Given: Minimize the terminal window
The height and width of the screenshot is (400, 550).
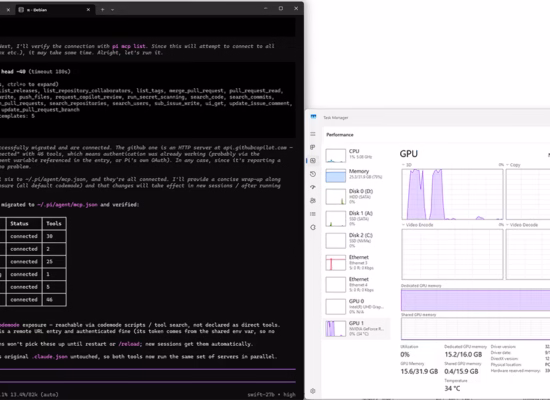Looking at the screenshot, I should (x=266, y=8).
